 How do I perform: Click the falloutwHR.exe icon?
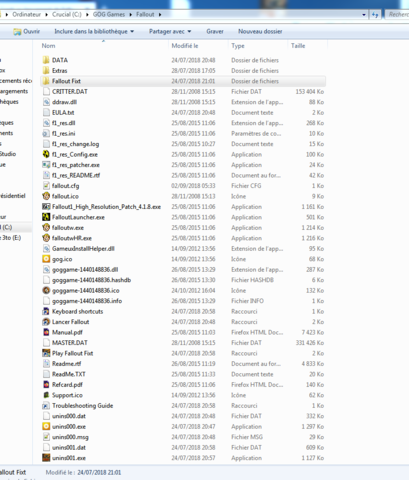[x=46, y=238]
